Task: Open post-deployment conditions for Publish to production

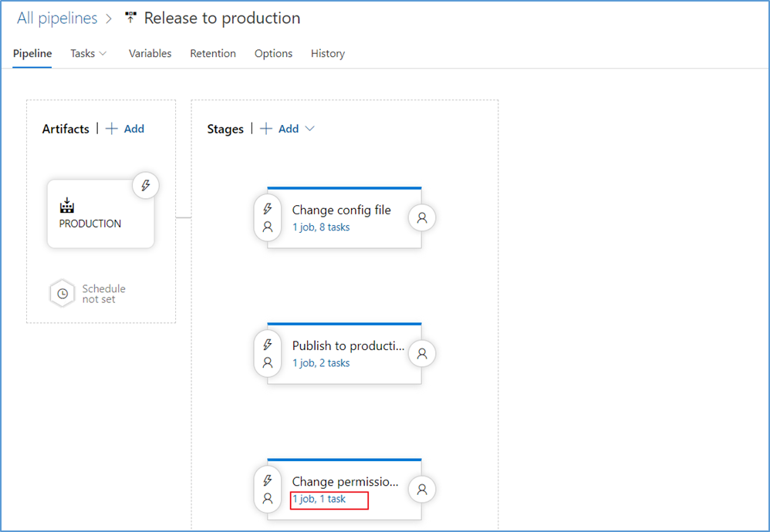Action: click(x=422, y=354)
